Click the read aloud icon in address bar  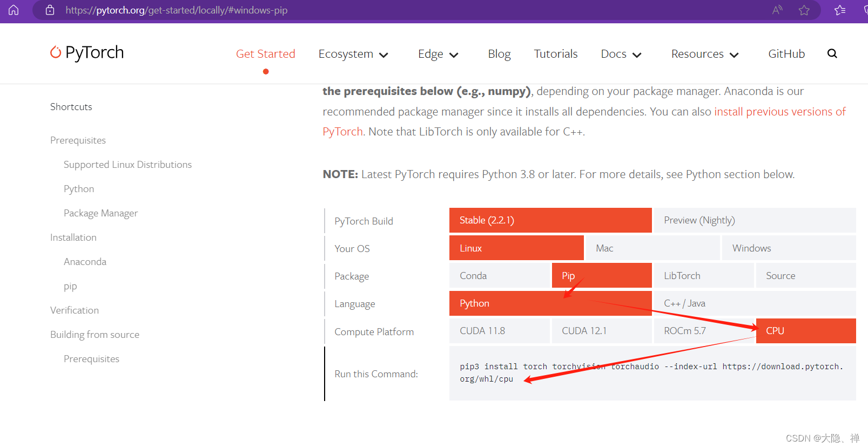coord(777,10)
